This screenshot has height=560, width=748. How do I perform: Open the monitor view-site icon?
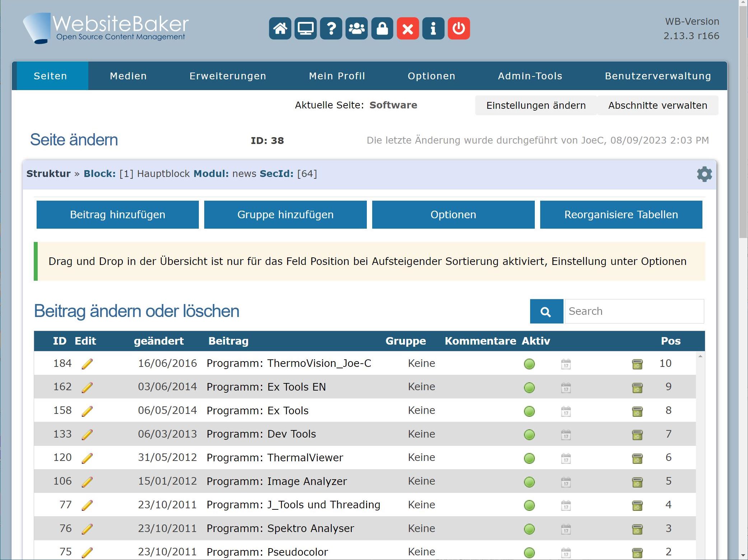(305, 28)
